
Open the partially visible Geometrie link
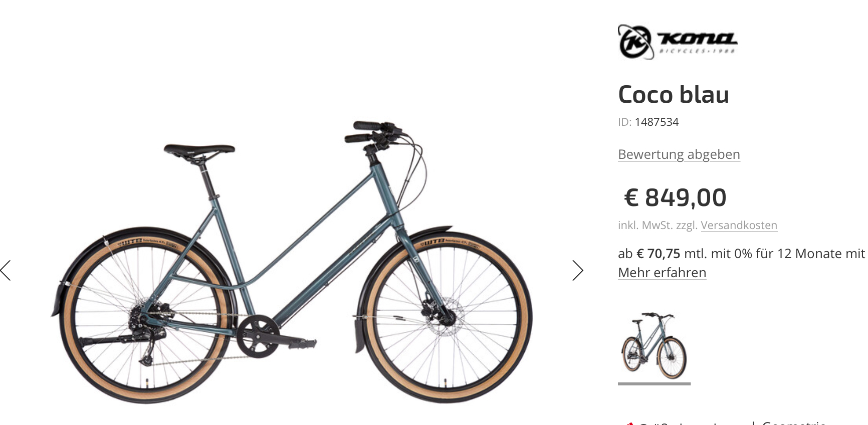pyautogui.click(x=794, y=422)
